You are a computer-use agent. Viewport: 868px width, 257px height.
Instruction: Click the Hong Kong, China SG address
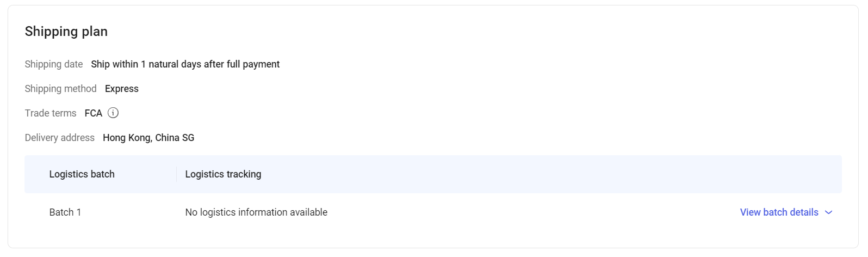(148, 138)
